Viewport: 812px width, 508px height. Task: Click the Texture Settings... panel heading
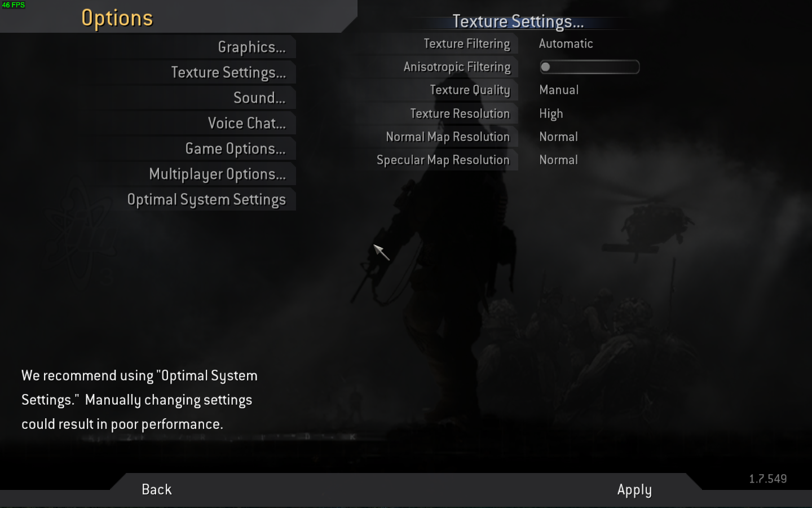518,21
